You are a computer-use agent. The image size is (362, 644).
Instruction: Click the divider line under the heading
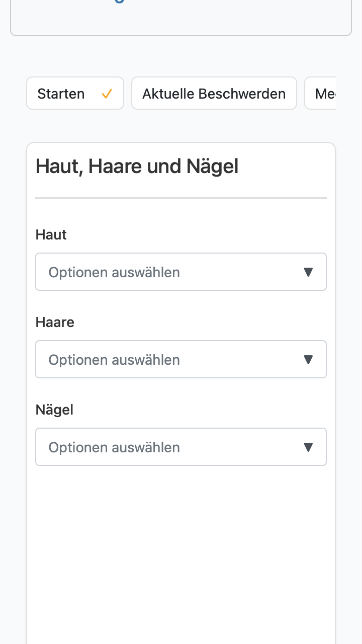[x=181, y=198]
